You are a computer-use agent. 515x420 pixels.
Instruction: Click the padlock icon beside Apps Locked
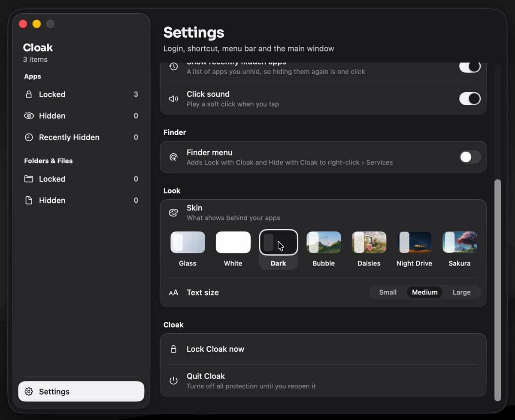click(29, 94)
